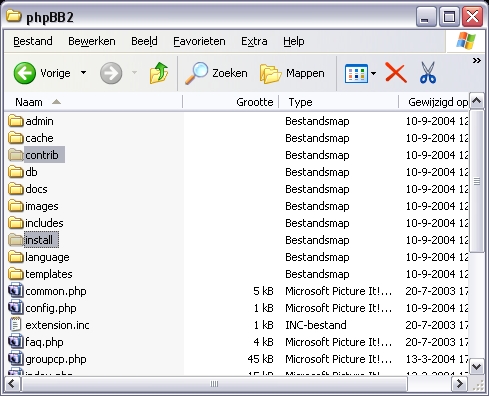489x396 pixels.
Task: Click the phpBB2 title bar folder icon
Action: coord(14,16)
